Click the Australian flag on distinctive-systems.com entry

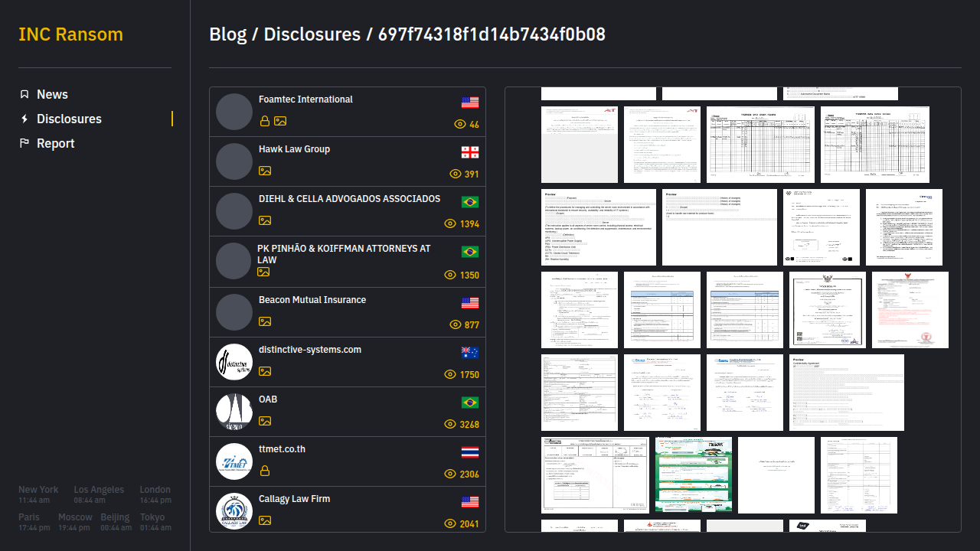pyautogui.click(x=470, y=353)
